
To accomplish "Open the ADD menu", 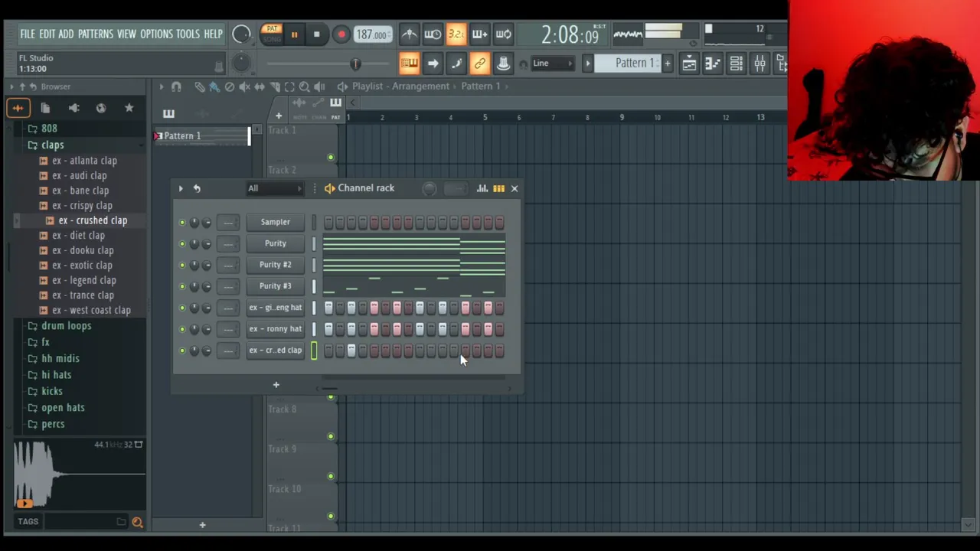I will coord(66,34).
